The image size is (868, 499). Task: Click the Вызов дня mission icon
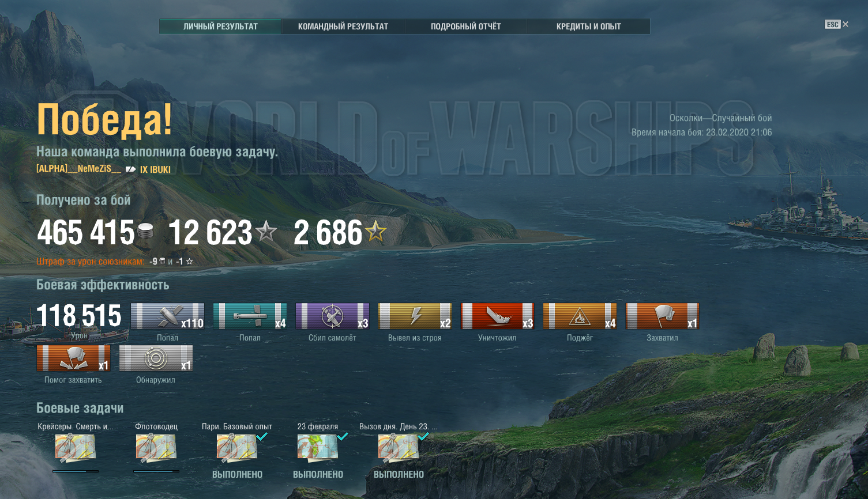pyautogui.click(x=398, y=448)
